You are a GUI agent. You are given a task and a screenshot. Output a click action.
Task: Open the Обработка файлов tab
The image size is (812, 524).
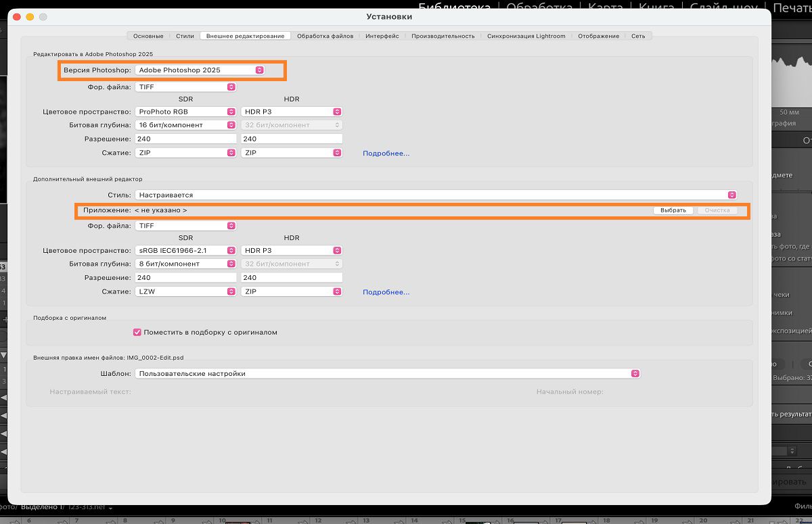pos(325,36)
